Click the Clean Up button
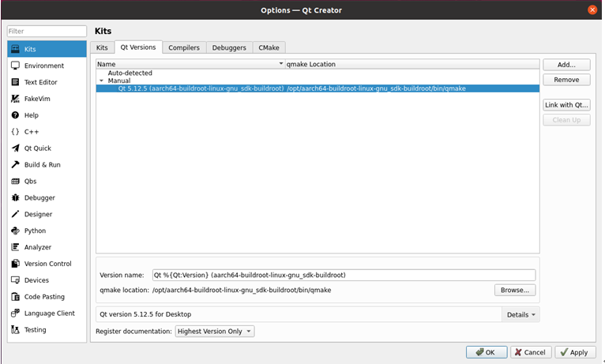The image size is (605, 364). coord(566,120)
